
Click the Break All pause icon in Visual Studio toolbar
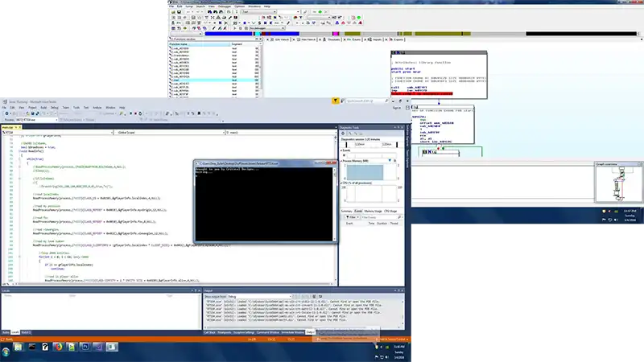point(130,113)
